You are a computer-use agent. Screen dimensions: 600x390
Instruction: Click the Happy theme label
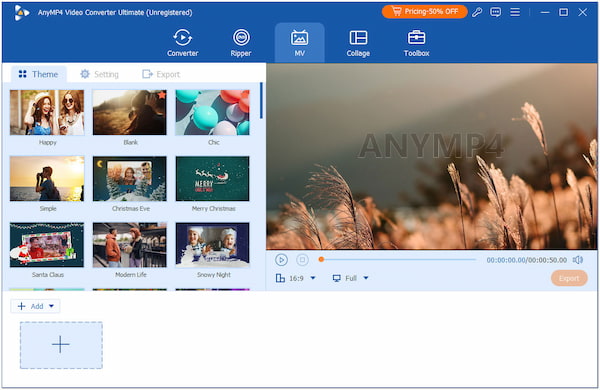[47, 142]
